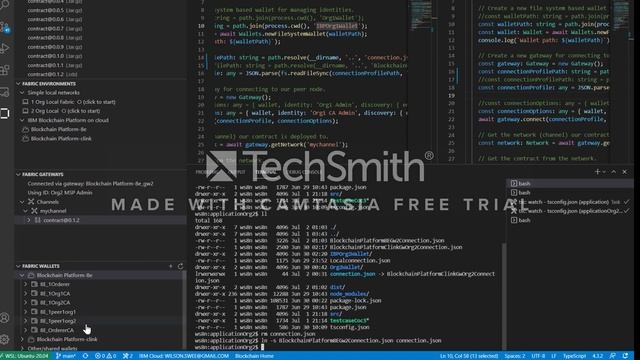The image size is (640, 360).
Task: Open Run and Debug view
Action: click(x=4, y=49)
